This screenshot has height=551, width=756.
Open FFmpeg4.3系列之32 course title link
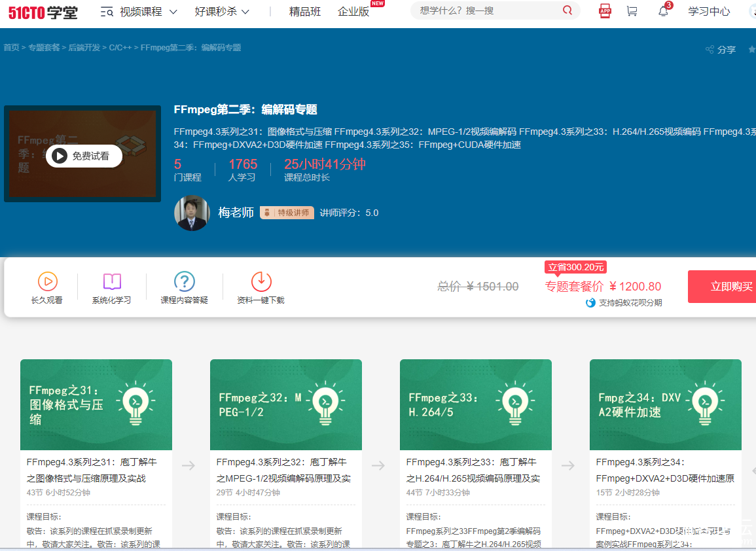283,470
